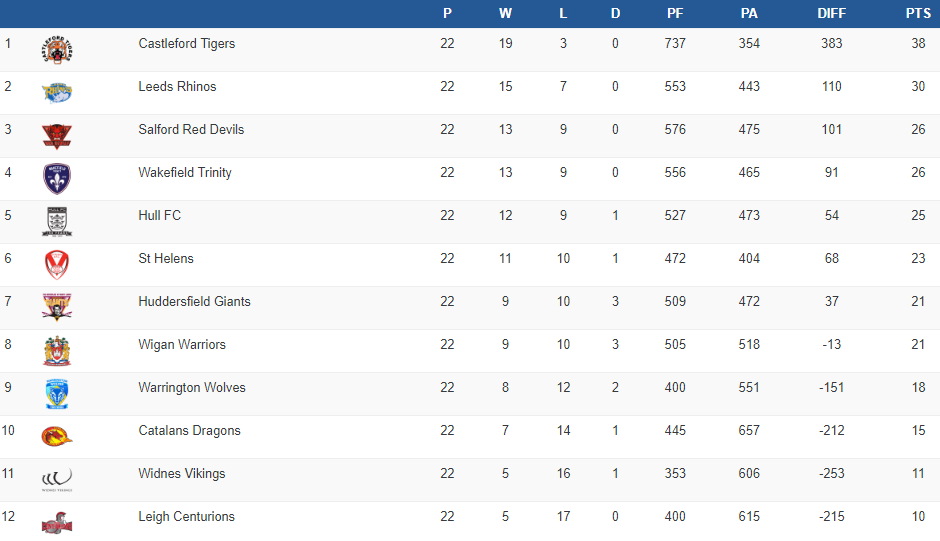Image resolution: width=940 pixels, height=541 pixels.
Task: Sort table by PTS column header
Action: [x=917, y=14]
